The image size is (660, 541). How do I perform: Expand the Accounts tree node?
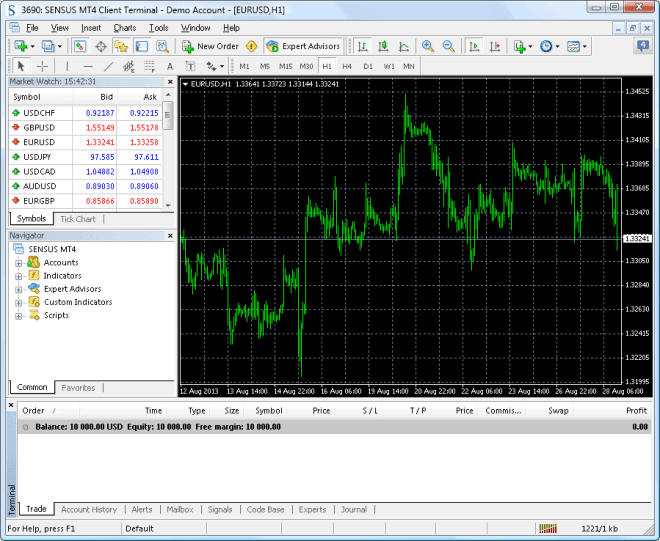coord(19,264)
